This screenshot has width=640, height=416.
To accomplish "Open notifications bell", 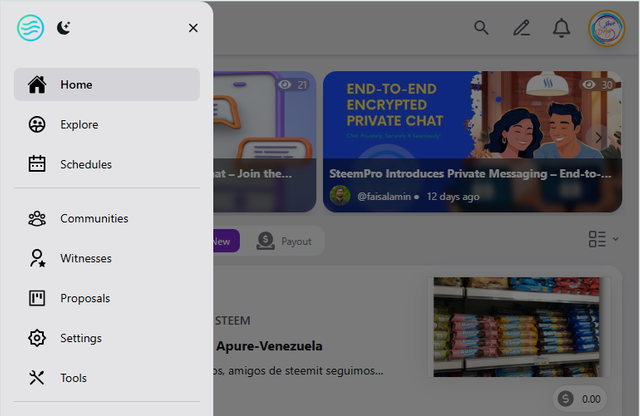I will (561, 28).
